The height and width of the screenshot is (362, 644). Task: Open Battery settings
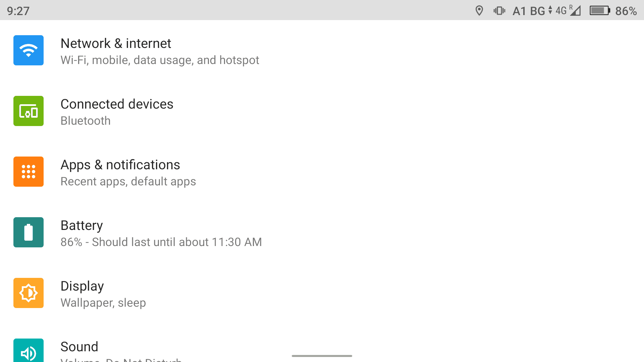pyautogui.click(x=322, y=233)
